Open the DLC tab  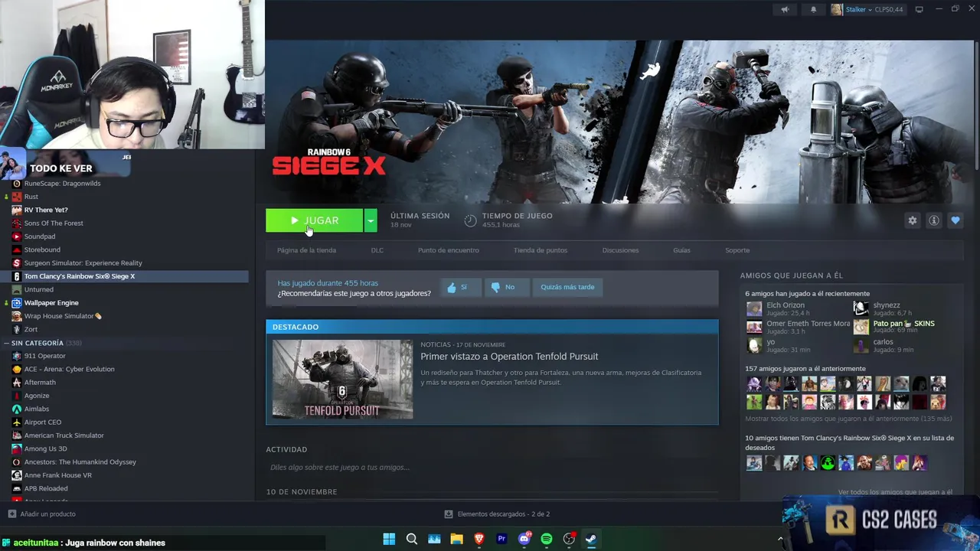[377, 250]
